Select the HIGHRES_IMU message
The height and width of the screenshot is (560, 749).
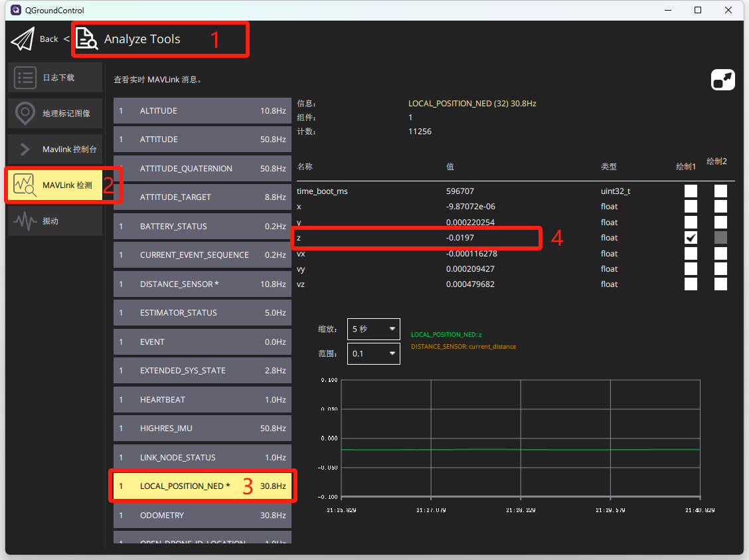click(x=203, y=428)
